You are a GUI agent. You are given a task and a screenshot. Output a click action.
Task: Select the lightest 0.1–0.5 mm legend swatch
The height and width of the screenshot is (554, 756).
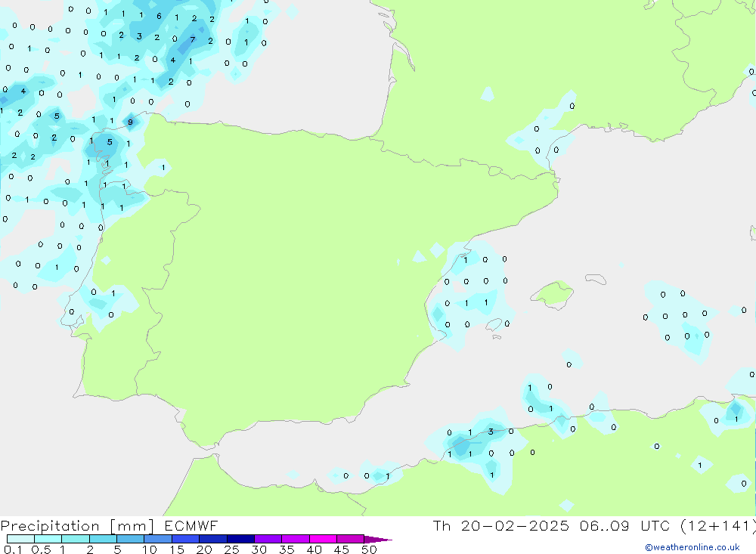[20, 539]
